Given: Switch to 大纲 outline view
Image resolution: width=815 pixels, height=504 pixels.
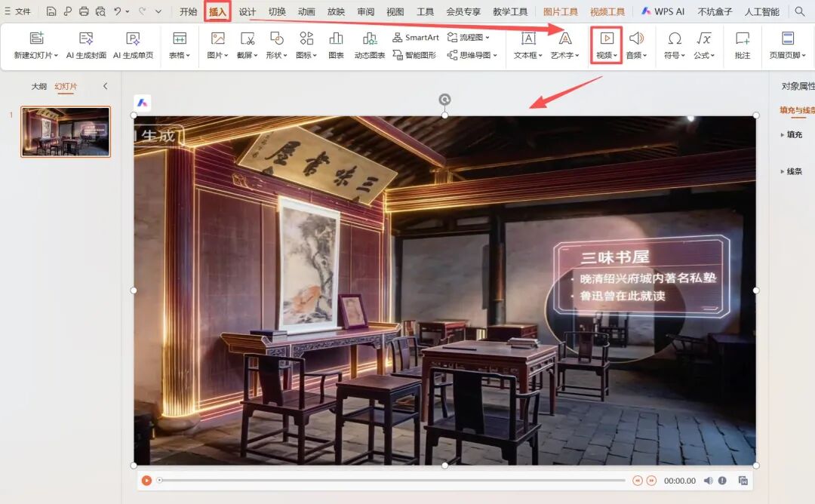Looking at the screenshot, I should pos(38,86).
